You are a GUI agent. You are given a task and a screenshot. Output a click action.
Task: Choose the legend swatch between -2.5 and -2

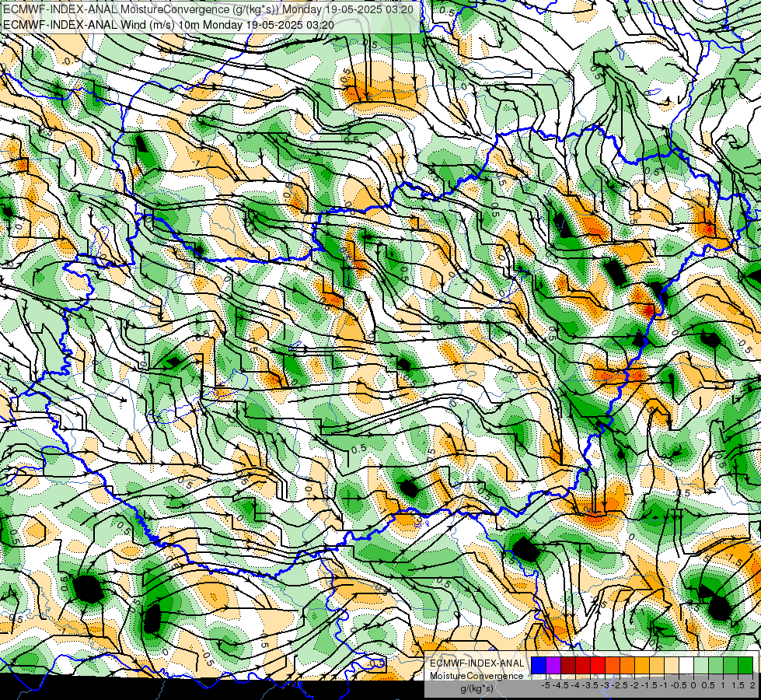[x=627, y=666]
